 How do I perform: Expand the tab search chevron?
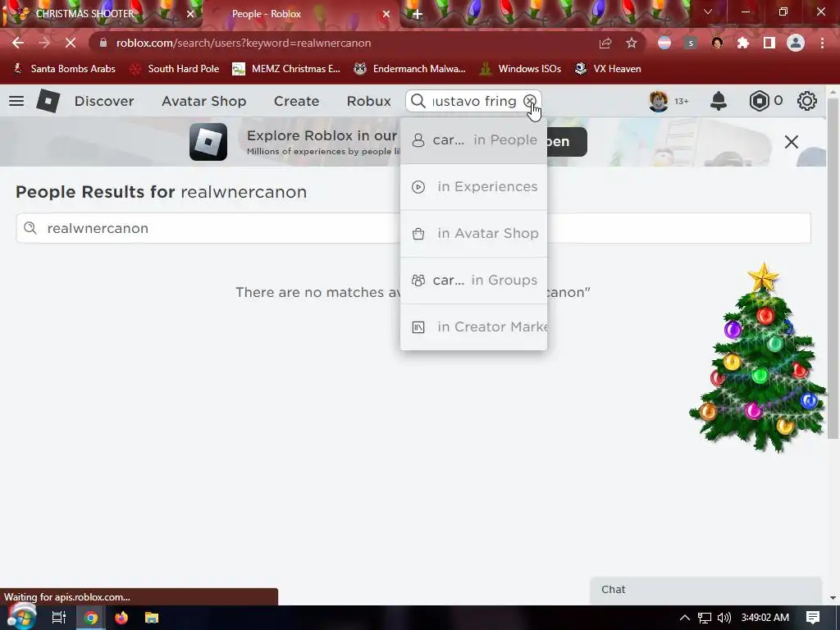point(708,11)
